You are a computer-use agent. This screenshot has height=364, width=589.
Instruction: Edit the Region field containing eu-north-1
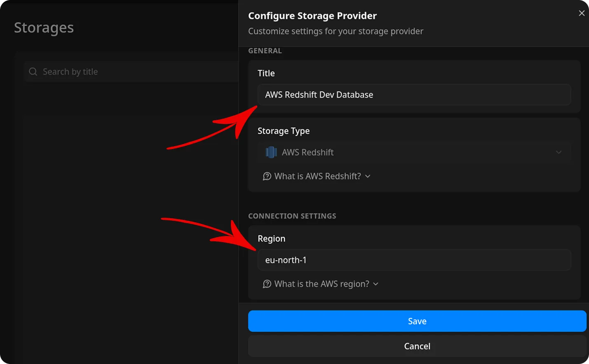414,260
